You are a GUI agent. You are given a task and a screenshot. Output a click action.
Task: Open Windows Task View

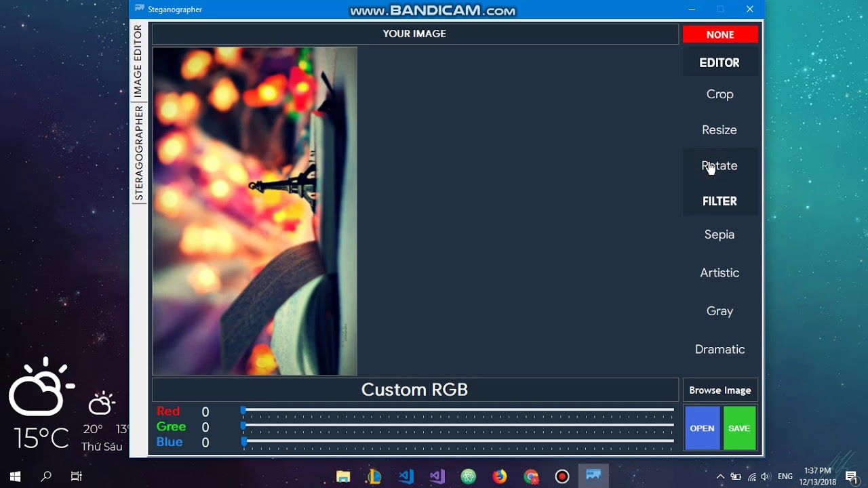pyautogui.click(x=77, y=476)
